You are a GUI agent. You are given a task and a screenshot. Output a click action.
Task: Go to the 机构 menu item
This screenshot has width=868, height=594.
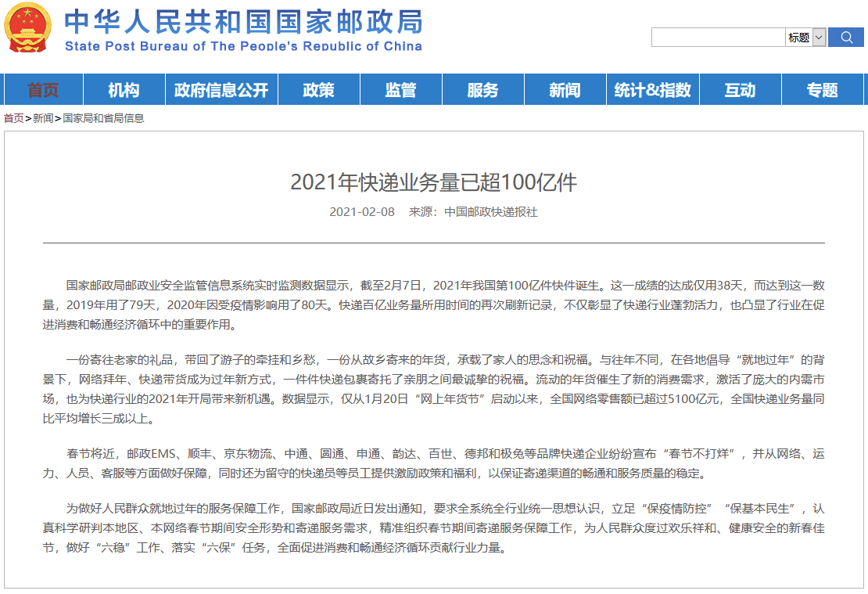pos(124,89)
